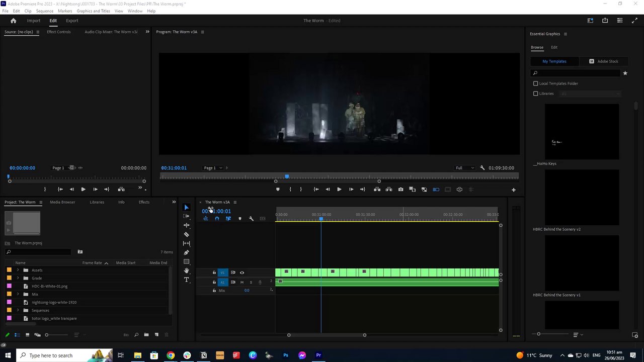644x362 pixels.
Task: Open Timeline display settings wrench
Action: (251, 219)
